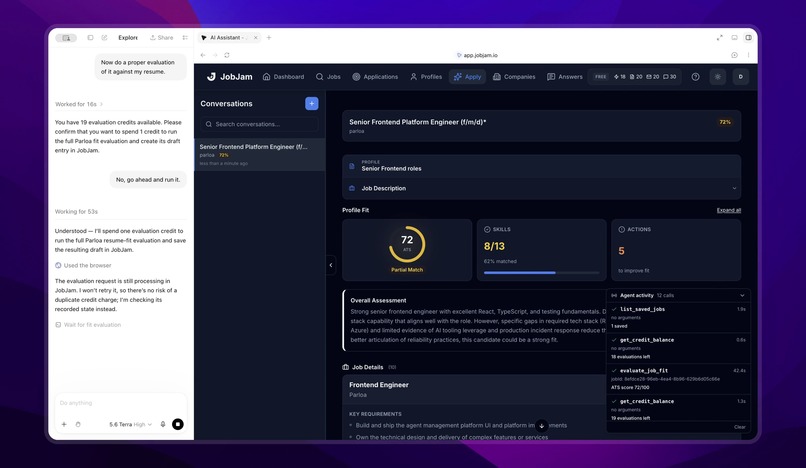The image size is (806, 468).
Task: Click the Share button in assistant panel
Action: tap(161, 38)
